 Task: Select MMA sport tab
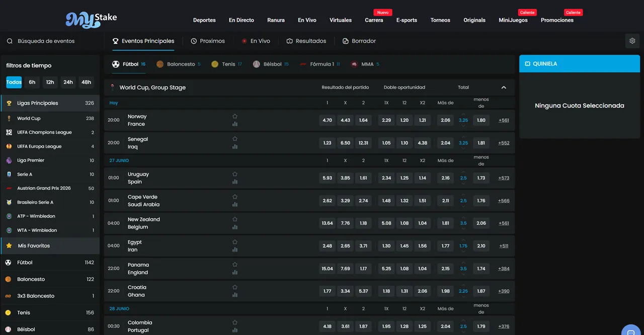[365, 64]
